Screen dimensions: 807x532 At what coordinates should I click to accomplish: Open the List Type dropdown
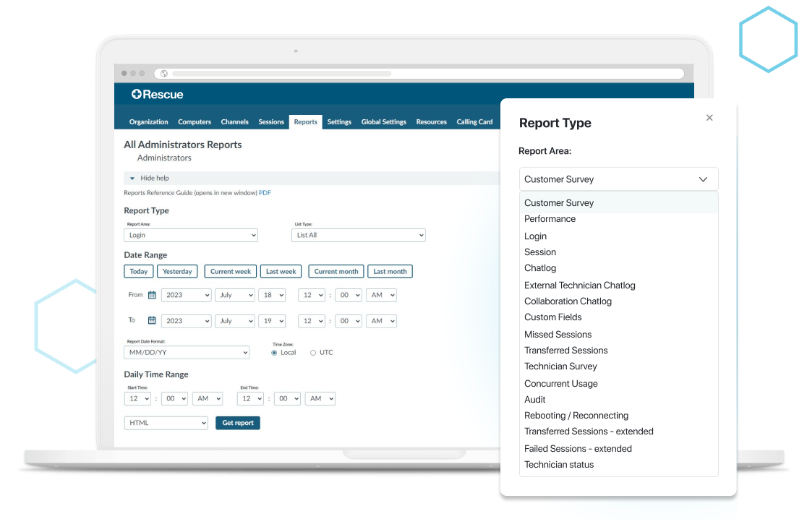pyautogui.click(x=358, y=235)
